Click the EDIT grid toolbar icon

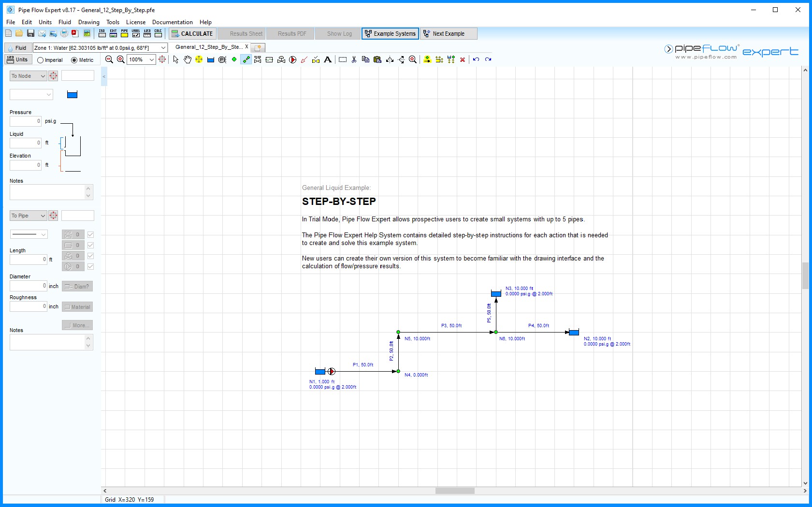[x=113, y=33]
